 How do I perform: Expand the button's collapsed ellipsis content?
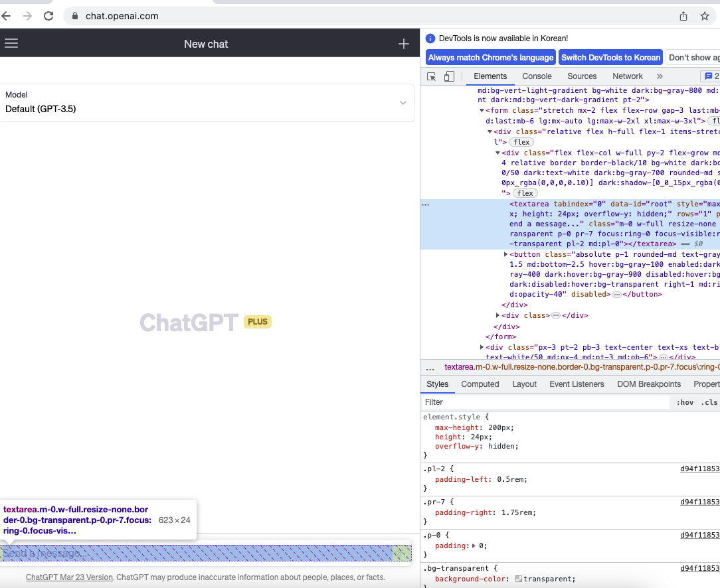[617, 295]
